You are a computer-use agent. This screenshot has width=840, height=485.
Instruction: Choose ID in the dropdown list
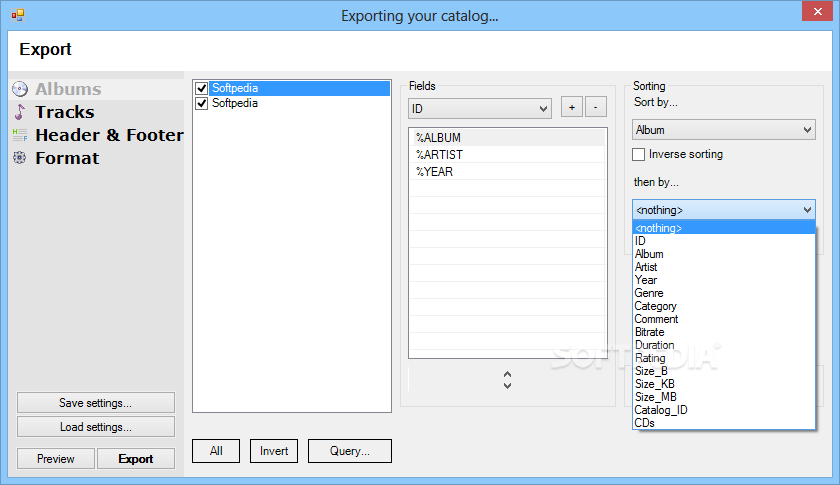(724, 241)
